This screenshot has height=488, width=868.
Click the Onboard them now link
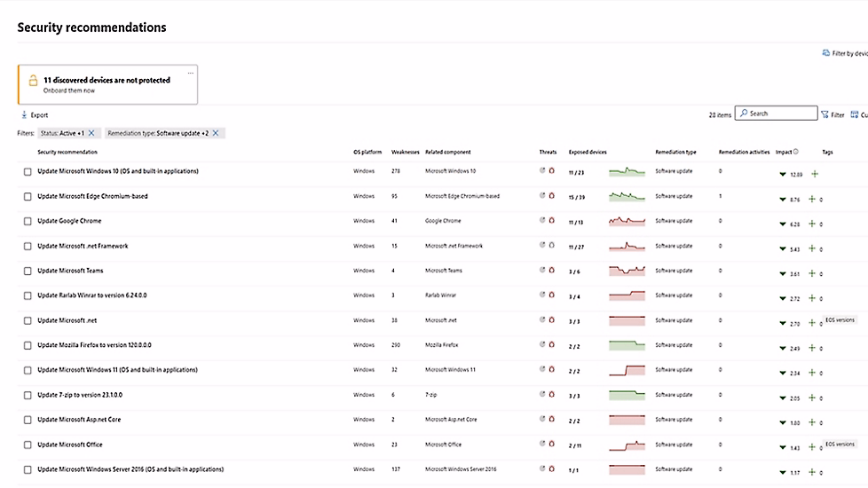point(69,91)
